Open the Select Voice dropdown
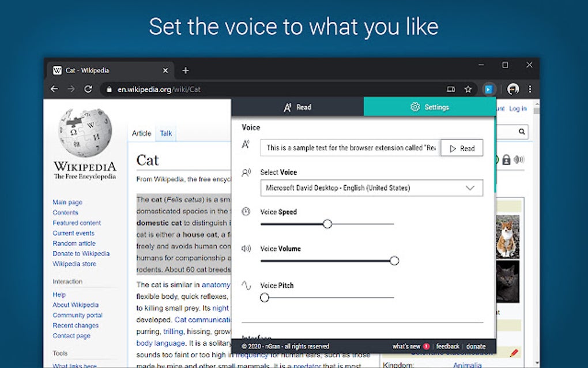This screenshot has height=368, width=588. pos(372,188)
